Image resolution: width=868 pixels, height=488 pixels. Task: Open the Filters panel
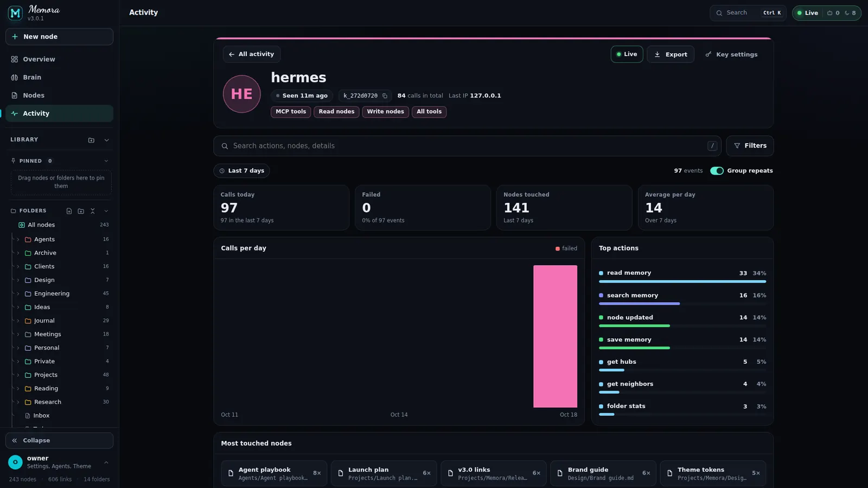pyautogui.click(x=750, y=146)
